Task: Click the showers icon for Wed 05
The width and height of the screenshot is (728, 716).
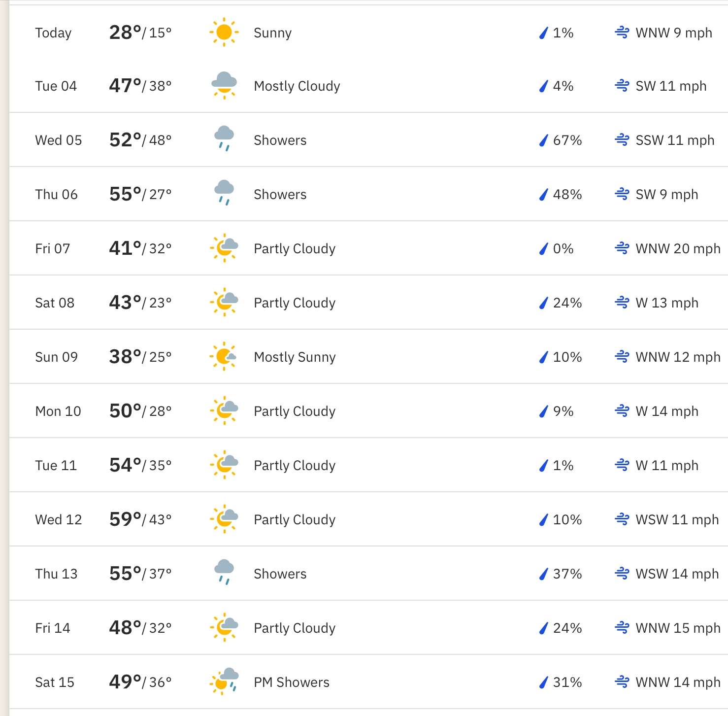Action: pos(224,138)
